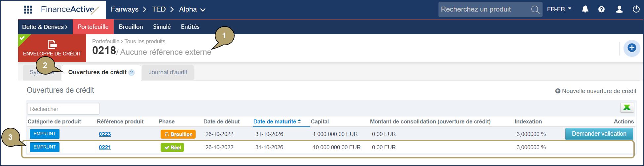Select the Brouillon menu item
The width and height of the screenshot is (644, 166).
point(131,27)
